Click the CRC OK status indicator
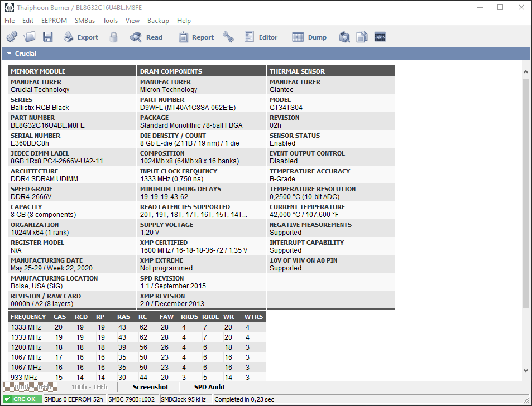 pyautogui.click(x=22, y=399)
